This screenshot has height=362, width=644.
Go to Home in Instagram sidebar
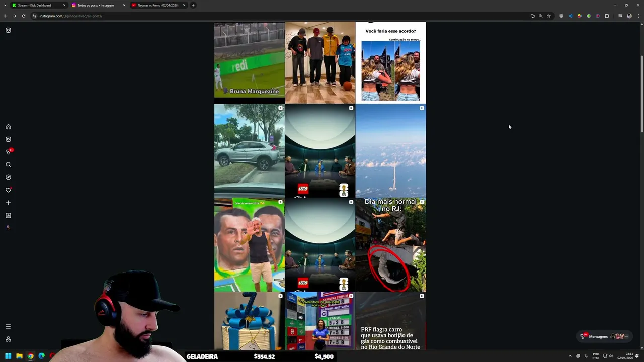coord(8,127)
